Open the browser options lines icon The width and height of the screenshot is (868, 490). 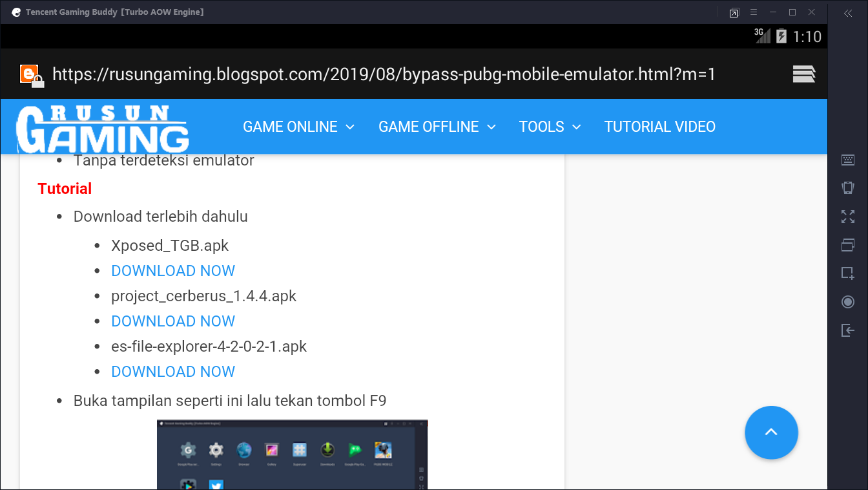click(x=803, y=74)
